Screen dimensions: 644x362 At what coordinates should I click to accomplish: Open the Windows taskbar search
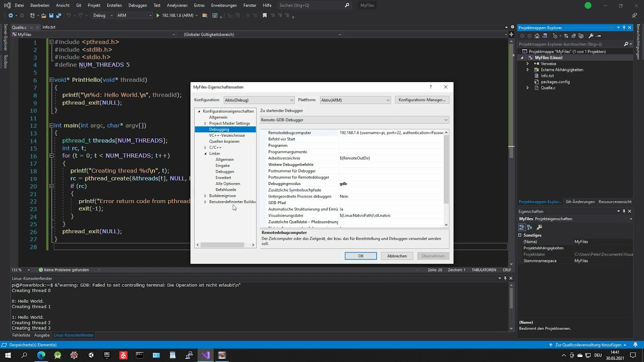[x=25, y=355]
